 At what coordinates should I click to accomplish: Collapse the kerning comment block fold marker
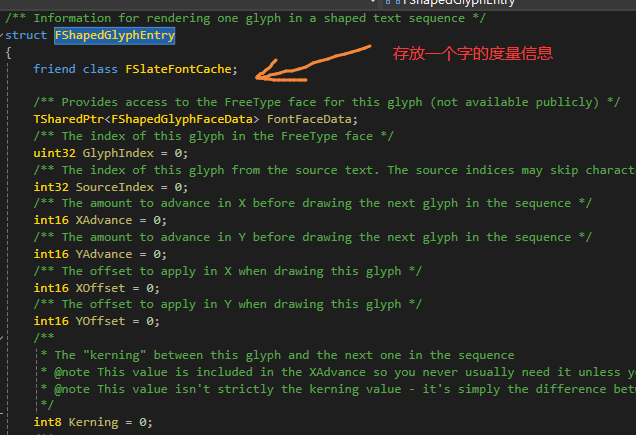(2, 337)
